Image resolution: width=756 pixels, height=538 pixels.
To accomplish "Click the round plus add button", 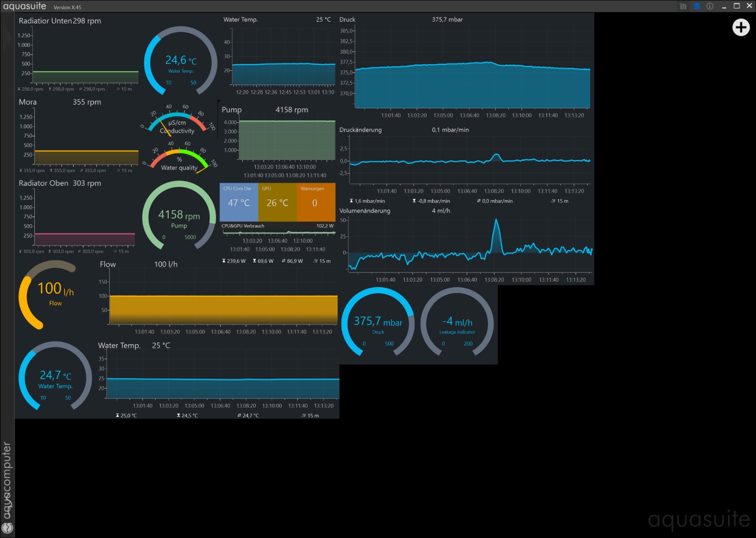I will 741,27.
